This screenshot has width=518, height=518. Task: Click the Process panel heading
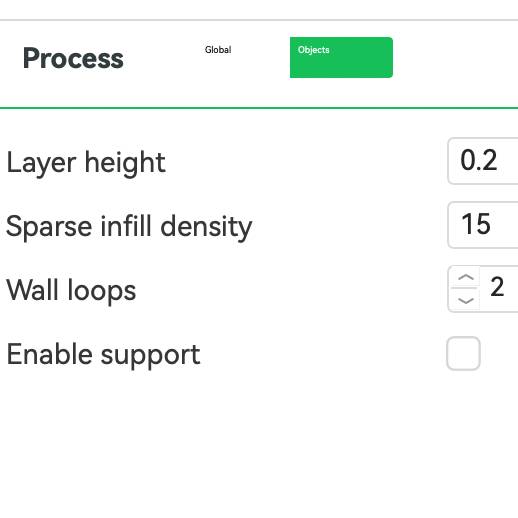coord(73,58)
